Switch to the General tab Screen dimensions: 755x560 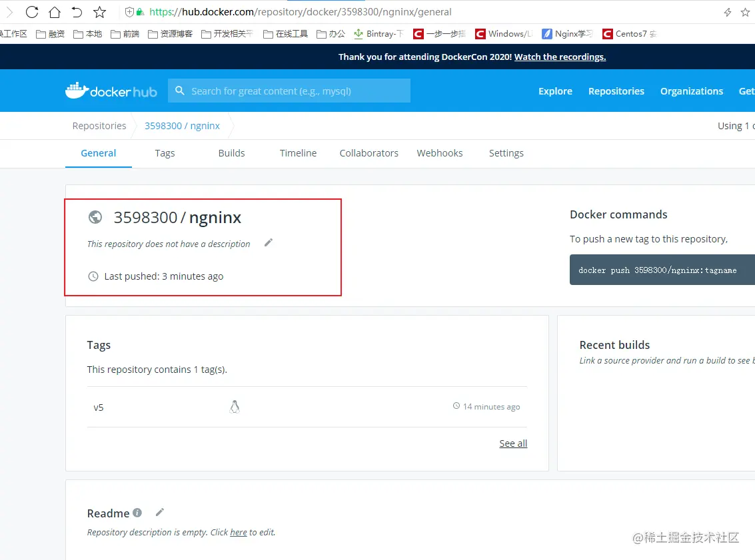coord(98,153)
